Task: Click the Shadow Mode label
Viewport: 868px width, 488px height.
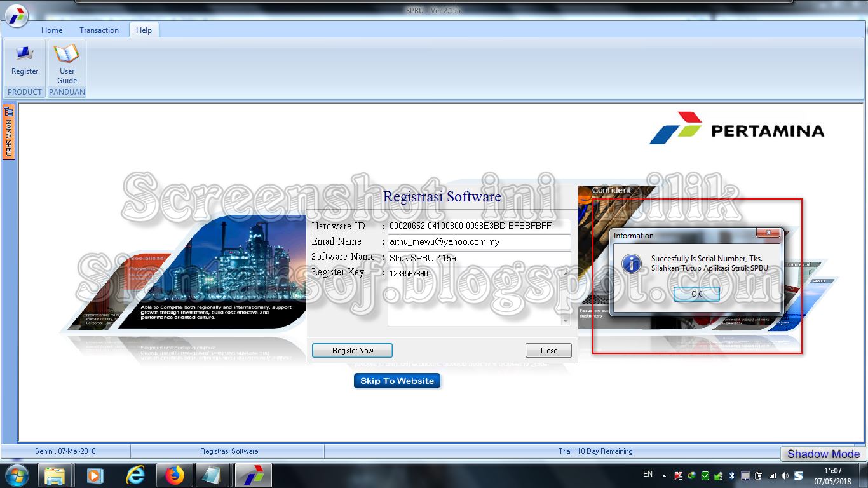Action: coord(824,454)
